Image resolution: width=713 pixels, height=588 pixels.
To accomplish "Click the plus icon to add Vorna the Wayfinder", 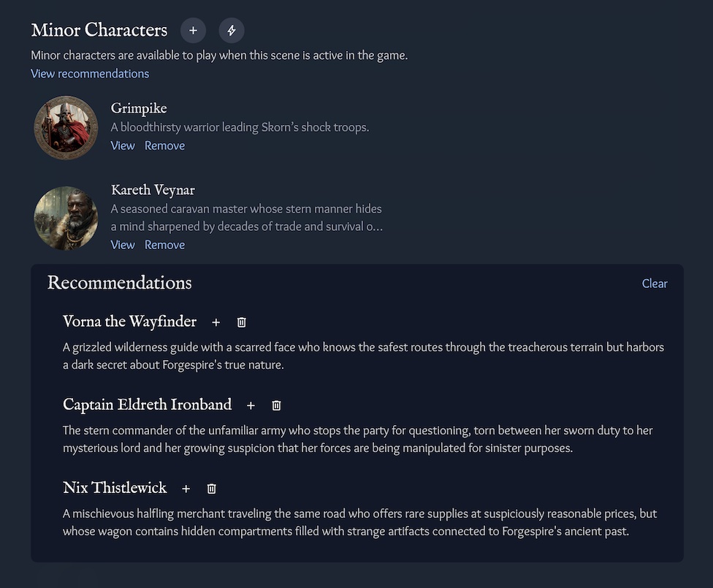I will pyautogui.click(x=216, y=322).
